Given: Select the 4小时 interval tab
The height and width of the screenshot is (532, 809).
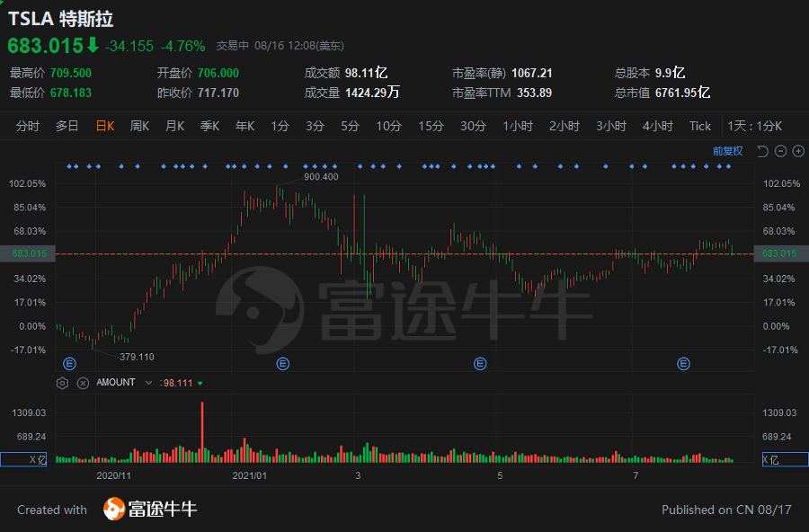Looking at the screenshot, I should [658, 126].
